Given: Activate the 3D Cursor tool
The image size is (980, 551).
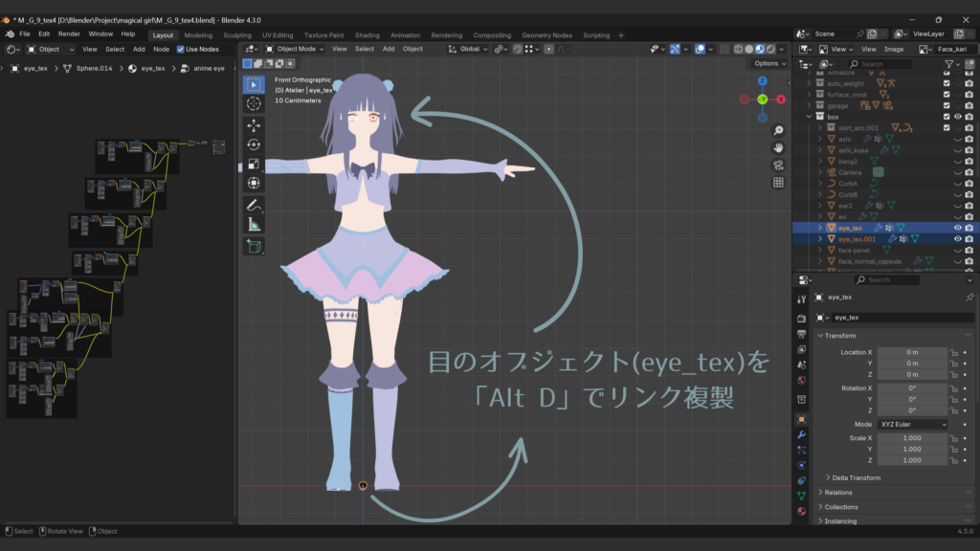Looking at the screenshot, I should point(254,103).
